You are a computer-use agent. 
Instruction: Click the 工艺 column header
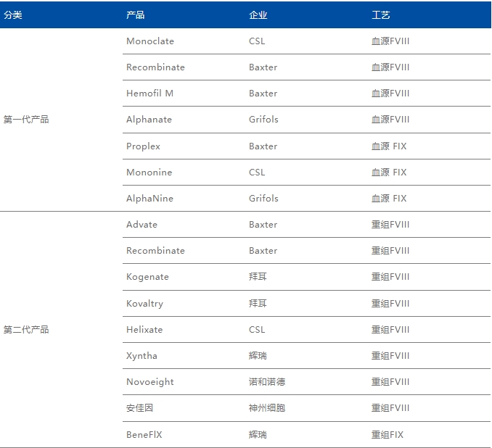pyautogui.click(x=380, y=14)
